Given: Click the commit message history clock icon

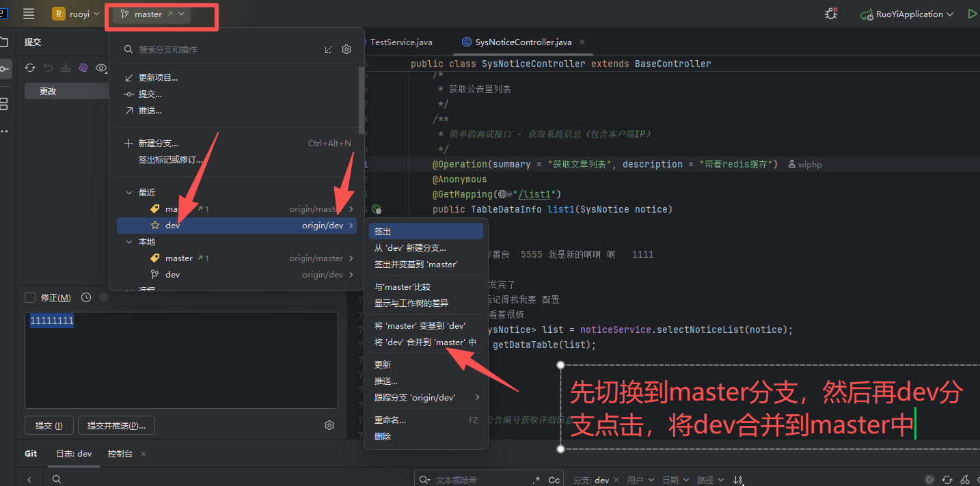Looking at the screenshot, I should (86, 297).
